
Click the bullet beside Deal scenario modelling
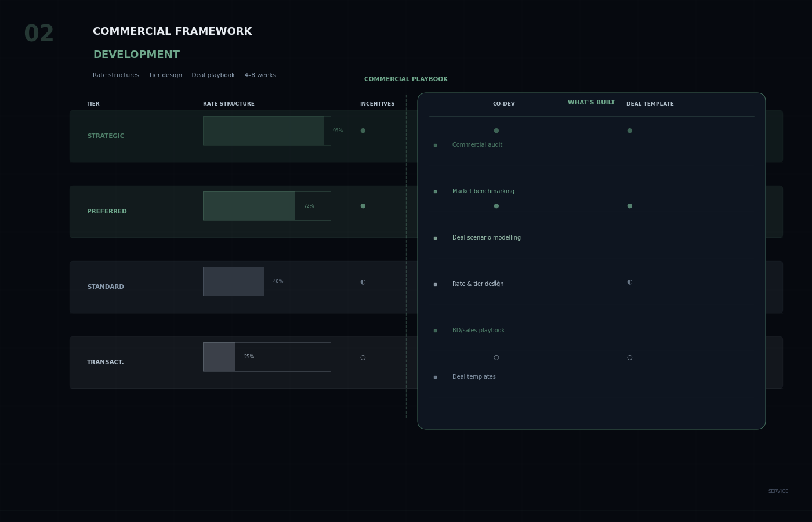pos(435,238)
